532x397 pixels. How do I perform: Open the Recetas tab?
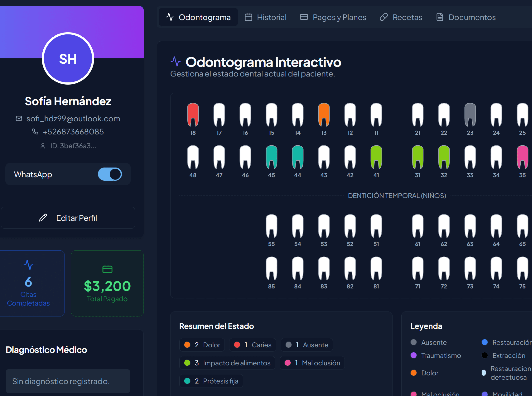point(401,17)
